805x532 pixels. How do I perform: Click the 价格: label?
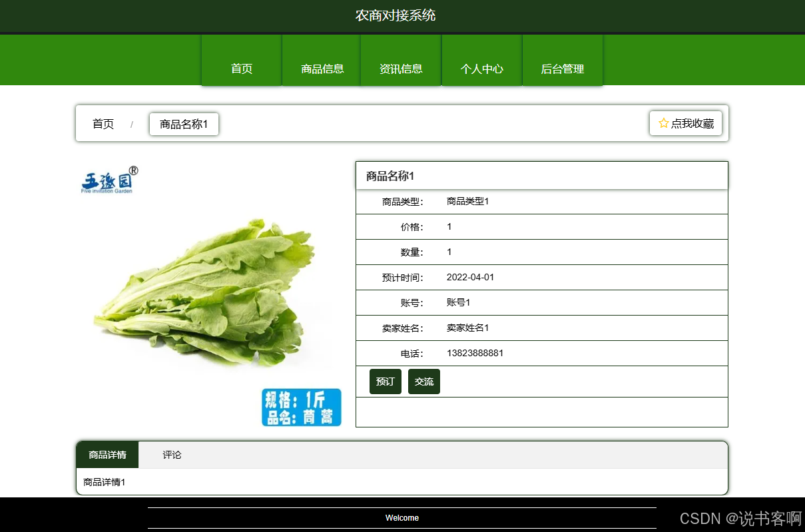(x=412, y=227)
